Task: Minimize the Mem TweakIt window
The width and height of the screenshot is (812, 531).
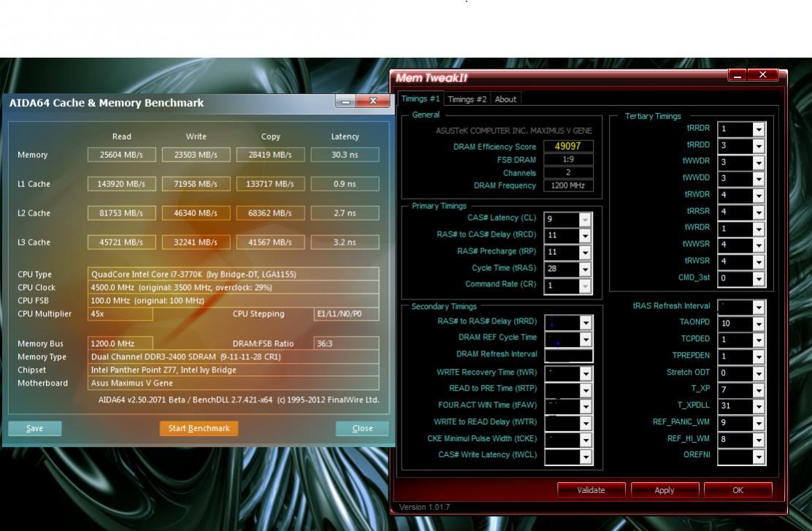Action: pyautogui.click(x=738, y=76)
